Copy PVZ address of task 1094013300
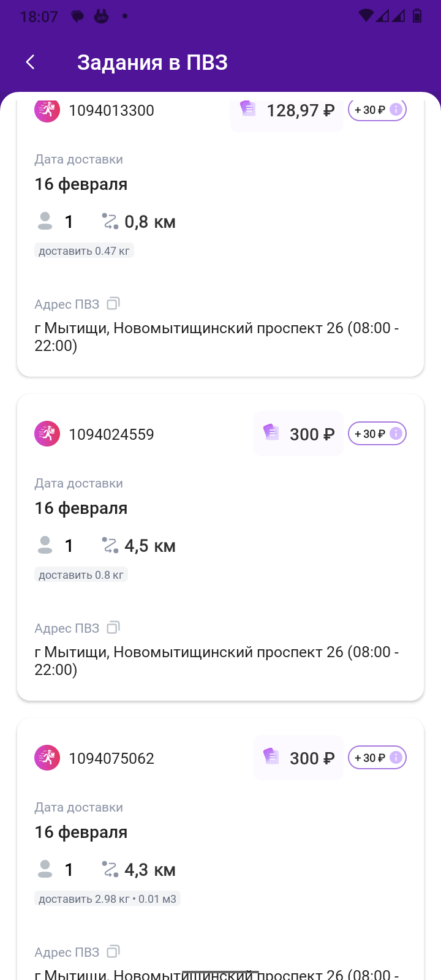Viewport: 441px width, 980px height. tap(113, 304)
